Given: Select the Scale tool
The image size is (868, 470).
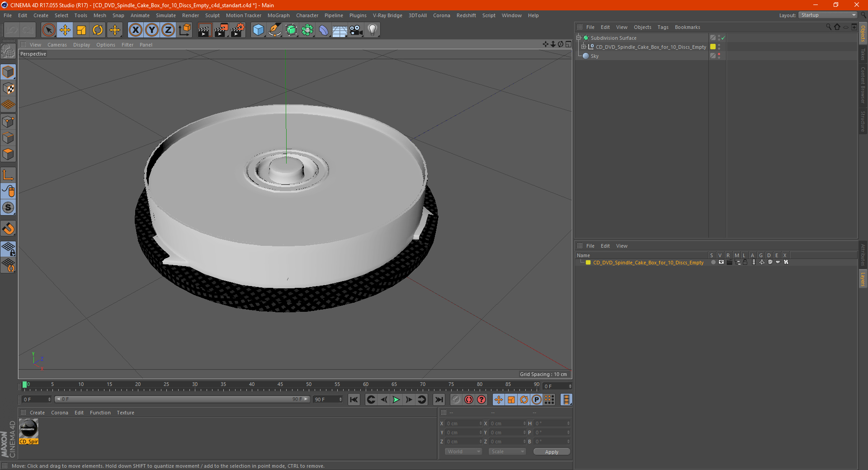Looking at the screenshot, I should click(81, 30).
